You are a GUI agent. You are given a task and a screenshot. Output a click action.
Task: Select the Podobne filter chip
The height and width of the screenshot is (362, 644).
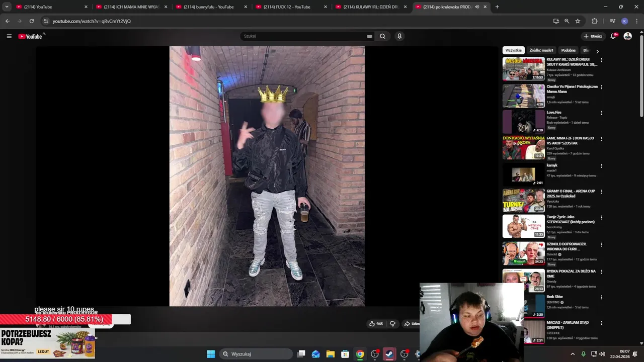tap(568, 50)
